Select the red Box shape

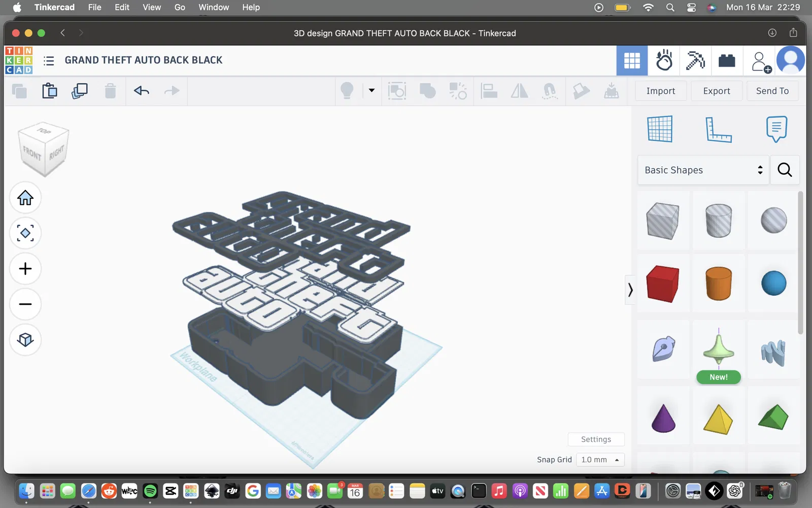click(x=663, y=283)
